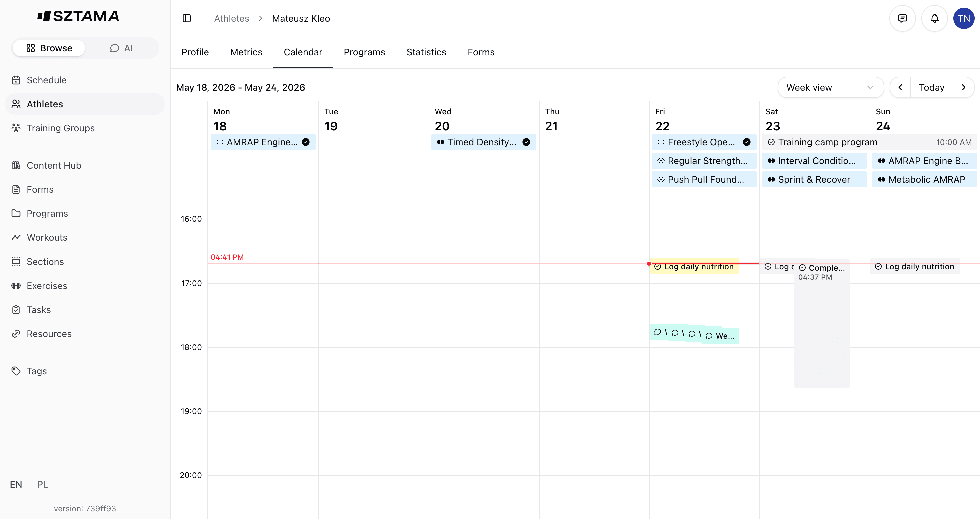Image resolution: width=980 pixels, height=519 pixels.
Task: Open Tasks in the sidebar
Action: click(x=85, y=309)
